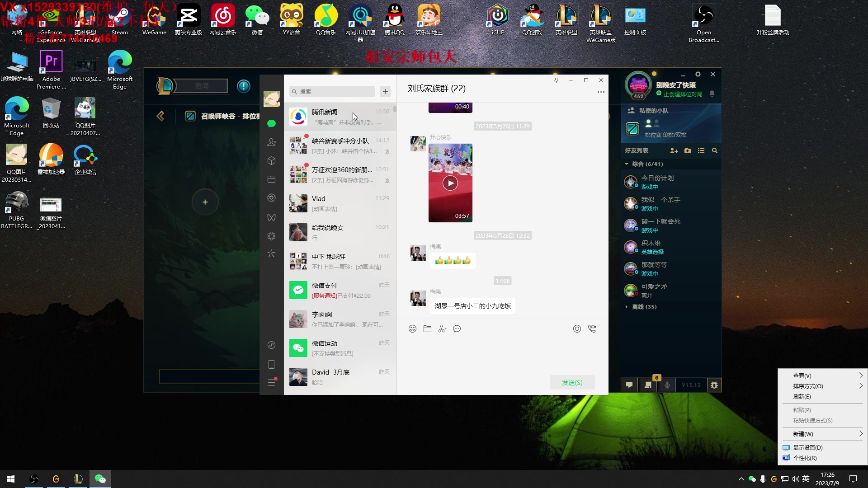
Task: Open Steam desktop shortcut
Action: 119,20
